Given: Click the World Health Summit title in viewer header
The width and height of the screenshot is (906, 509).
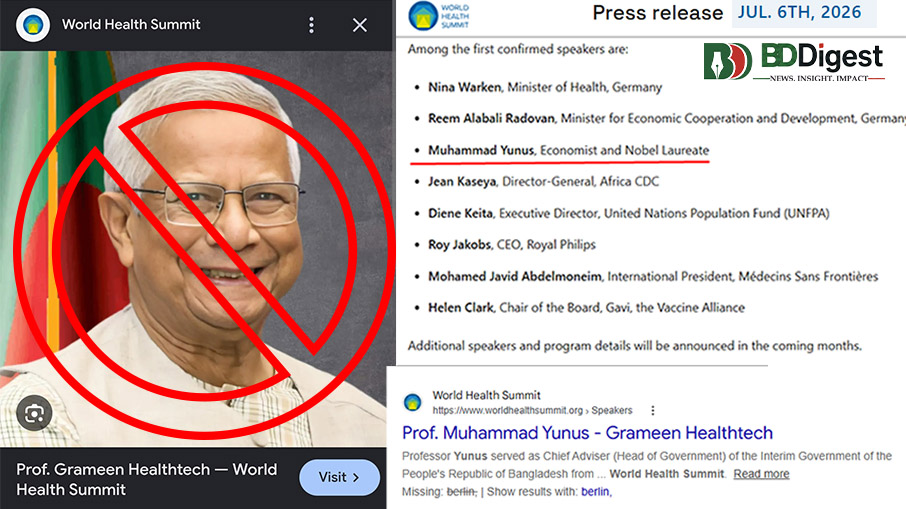Looking at the screenshot, I should click(131, 24).
